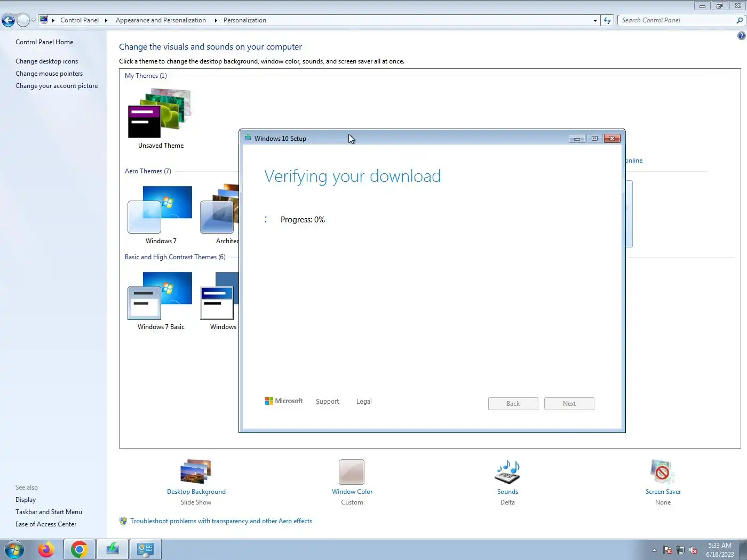Click Windows 10 Setup title bar icon
The image size is (747, 560).
click(248, 138)
